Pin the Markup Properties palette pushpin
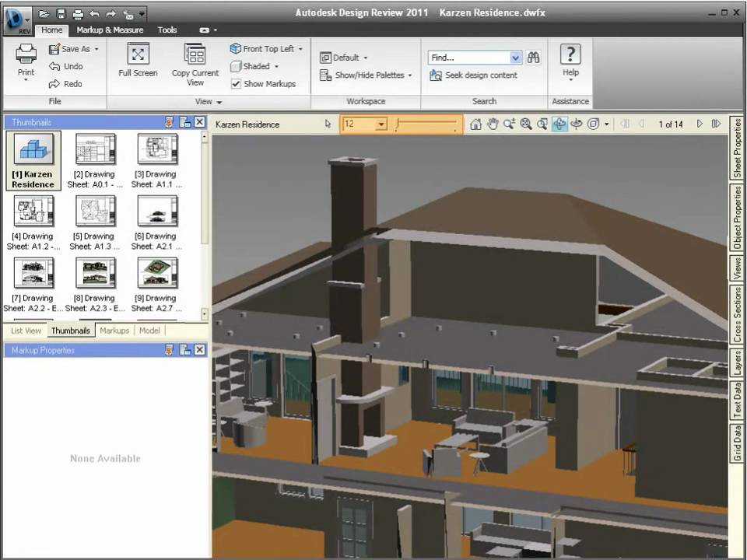 [169, 351]
